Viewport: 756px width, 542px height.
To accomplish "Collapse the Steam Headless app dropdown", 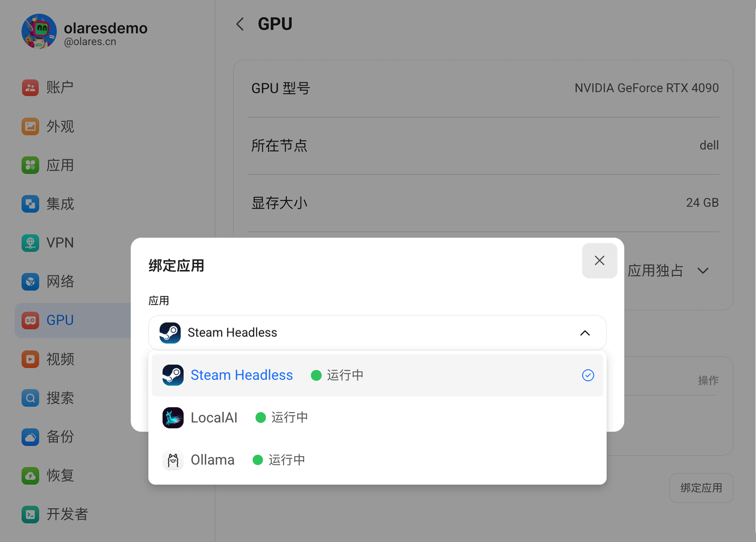I will pyautogui.click(x=585, y=333).
